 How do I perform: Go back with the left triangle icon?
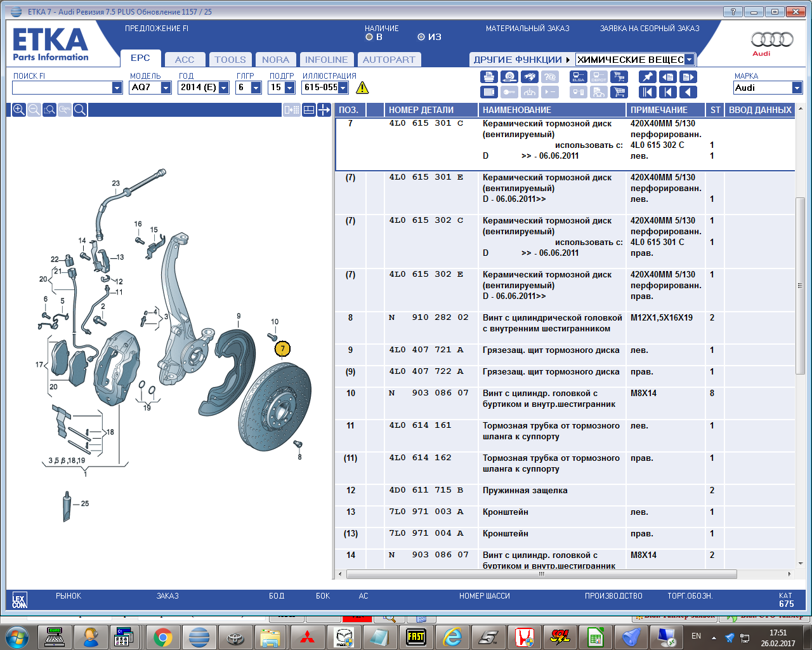click(688, 92)
